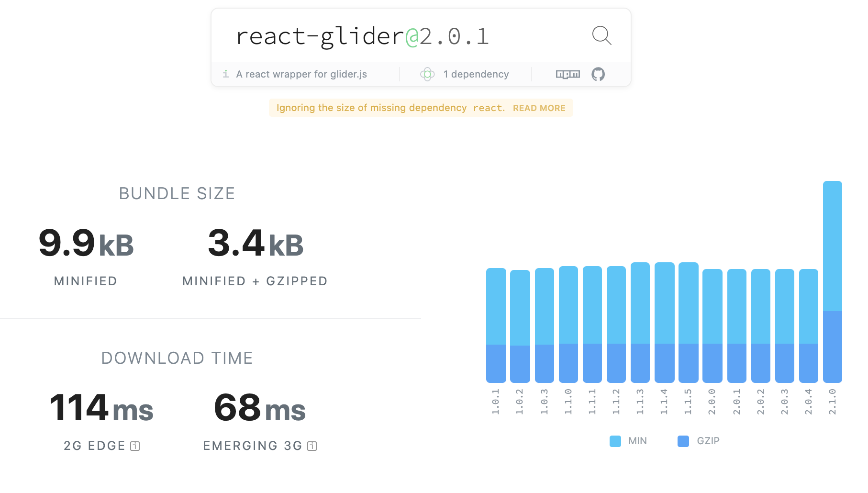Click the DOWNLOAD TIME heading
868x493 pixels.
coord(177,358)
